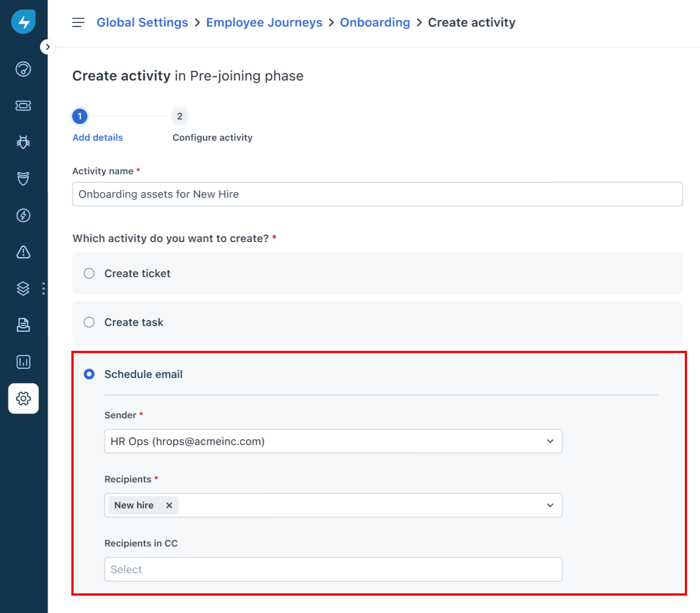Edit the Activity name input field
The image size is (700, 613).
point(378,194)
